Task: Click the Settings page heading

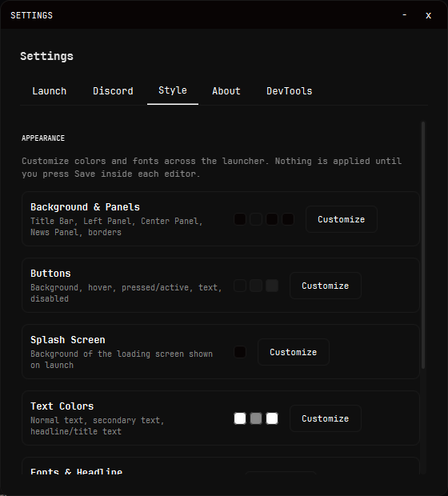Action: 47,56
